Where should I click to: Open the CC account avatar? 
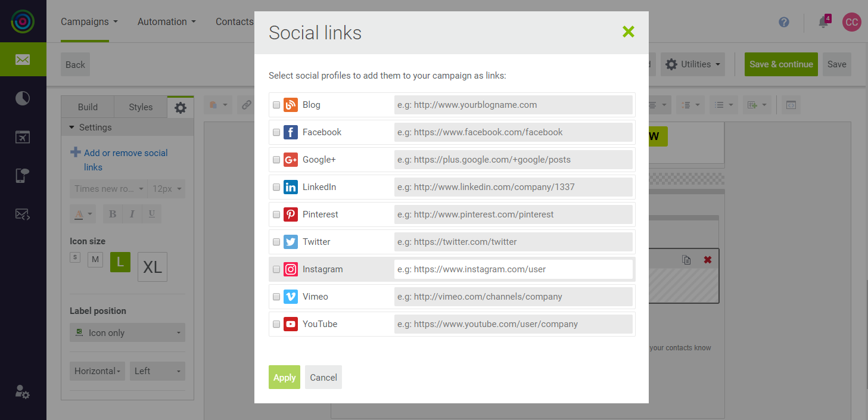point(851,22)
